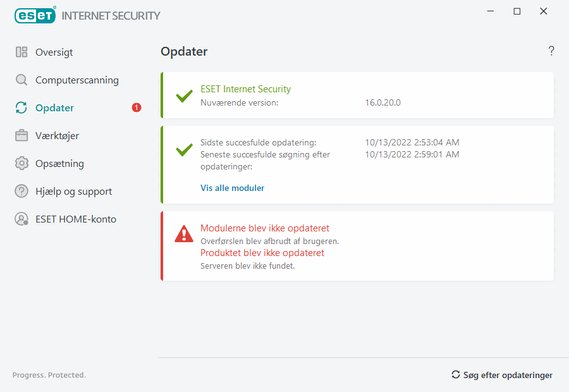Click the Computerscanning magnifier icon

[x=21, y=80]
